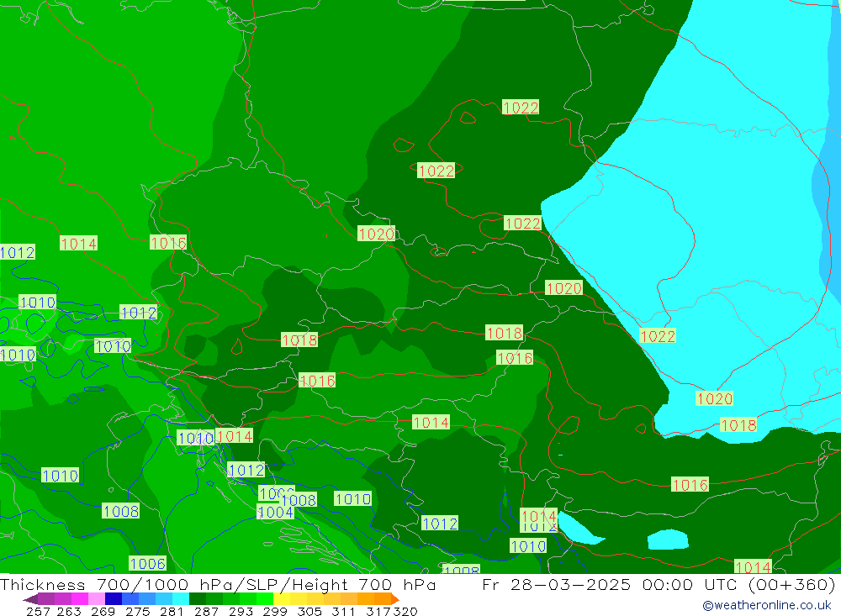Click the red 1014 label overlapping a blue 1012 label

click(539, 516)
